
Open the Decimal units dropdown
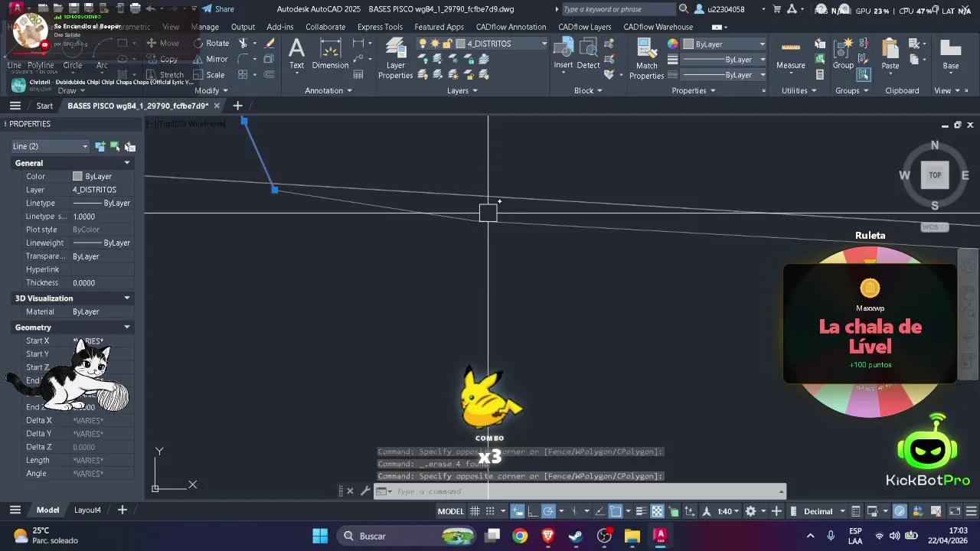(x=825, y=511)
